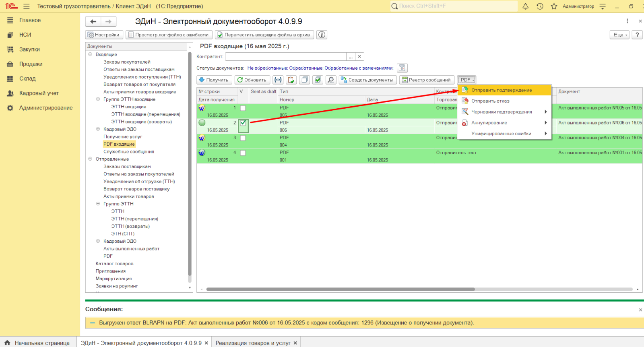
Task: Click Реестр сообщений button
Action: [x=427, y=80]
